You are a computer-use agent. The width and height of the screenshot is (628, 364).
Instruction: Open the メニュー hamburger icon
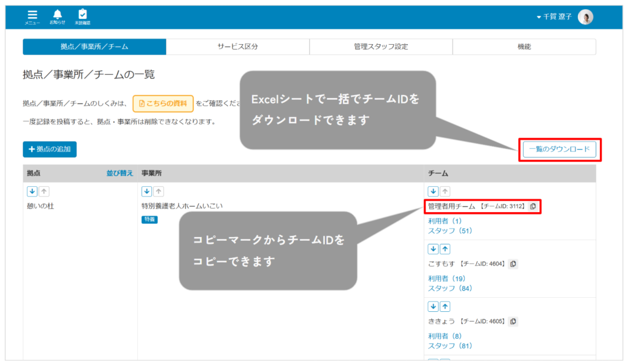tap(32, 13)
